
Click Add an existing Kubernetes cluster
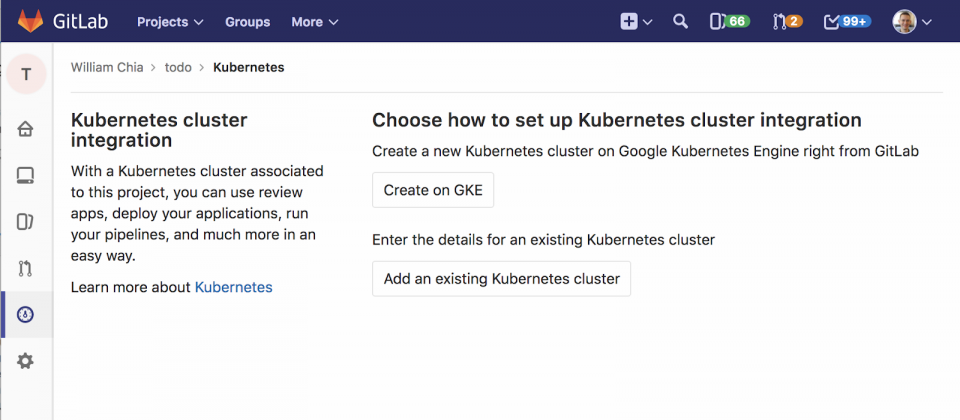click(x=501, y=279)
